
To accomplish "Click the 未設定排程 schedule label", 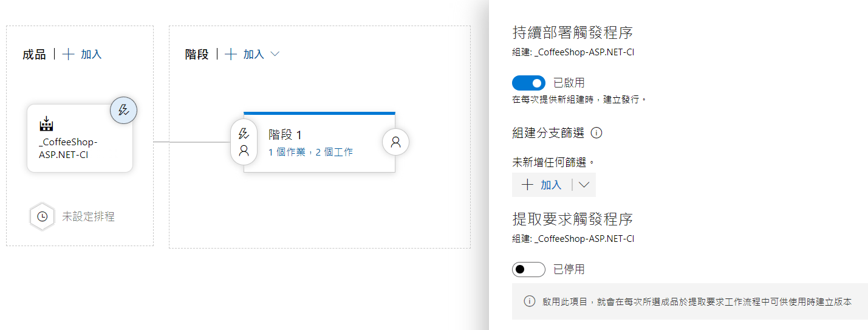I will coord(88,216).
